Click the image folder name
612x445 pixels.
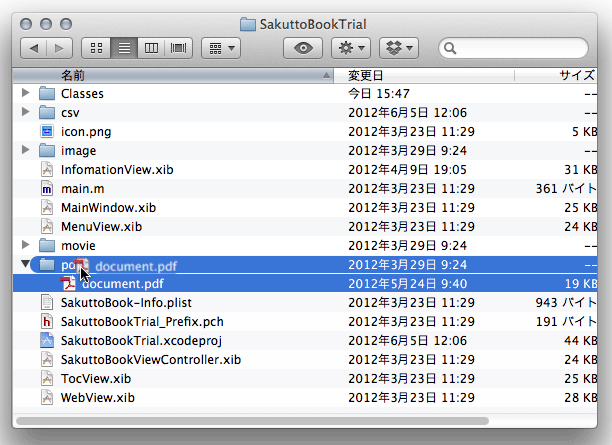click(78, 151)
